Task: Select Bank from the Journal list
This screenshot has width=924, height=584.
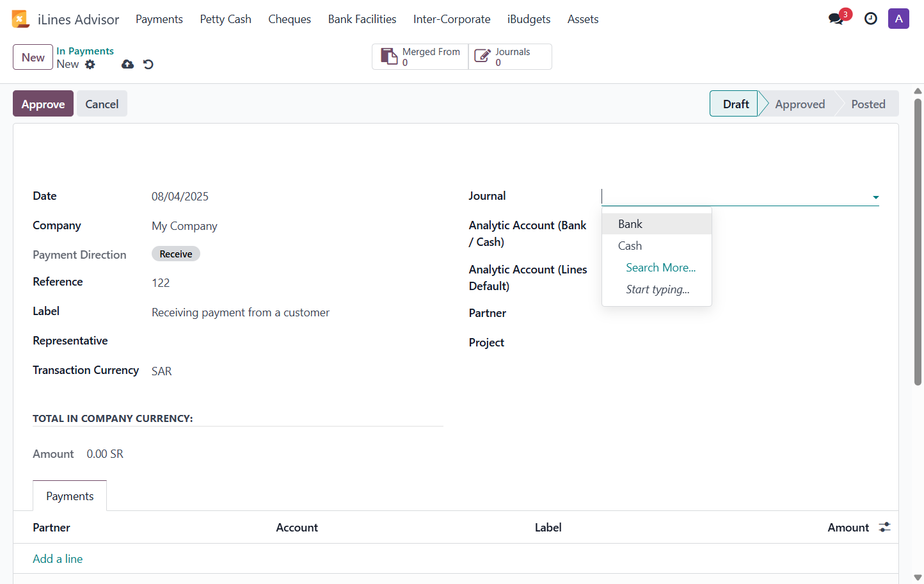Action: pos(657,224)
